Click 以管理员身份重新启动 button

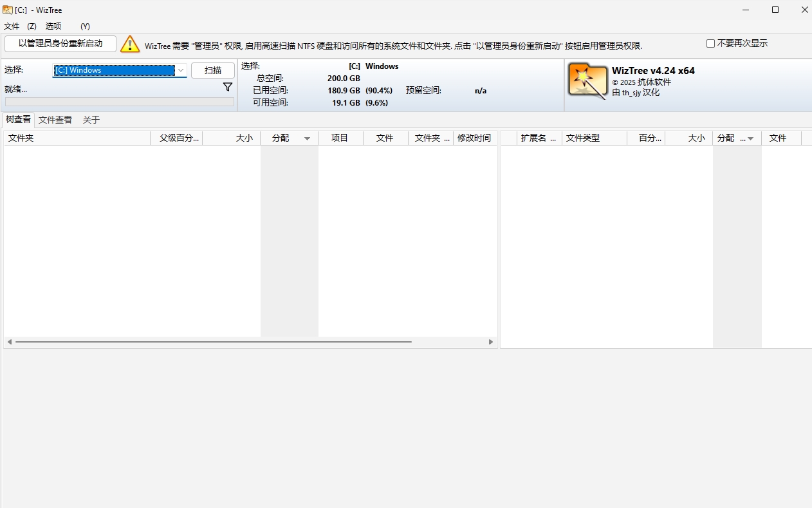tap(60, 44)
